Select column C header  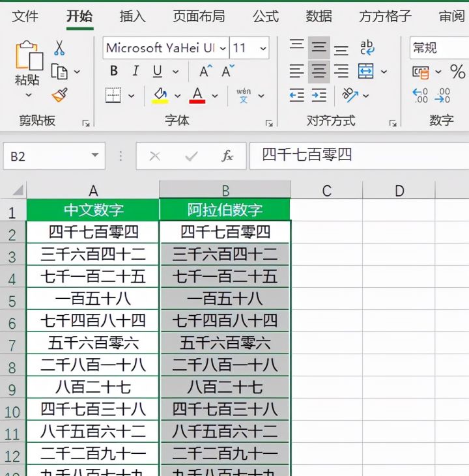(x=326, y=191)
